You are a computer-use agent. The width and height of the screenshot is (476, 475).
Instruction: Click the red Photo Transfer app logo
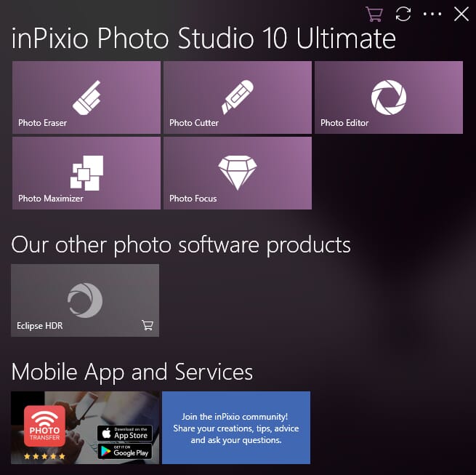point(44,426)
